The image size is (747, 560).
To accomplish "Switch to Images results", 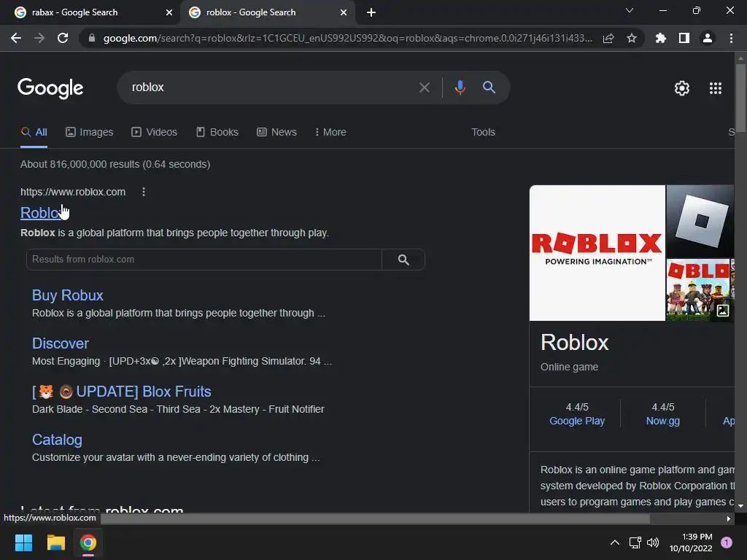I will [90, 132].
